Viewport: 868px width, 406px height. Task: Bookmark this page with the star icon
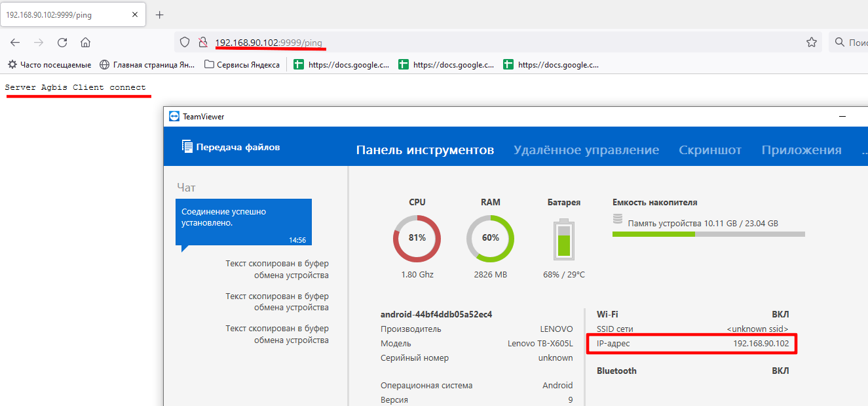coord(812,43)
